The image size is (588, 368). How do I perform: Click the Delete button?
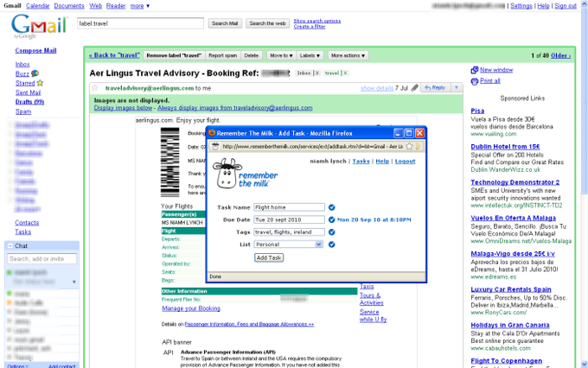[252, 55]
